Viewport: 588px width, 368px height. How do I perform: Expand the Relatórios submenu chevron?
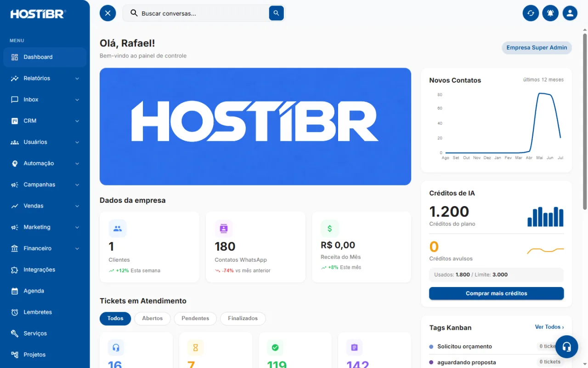(77, 79)
